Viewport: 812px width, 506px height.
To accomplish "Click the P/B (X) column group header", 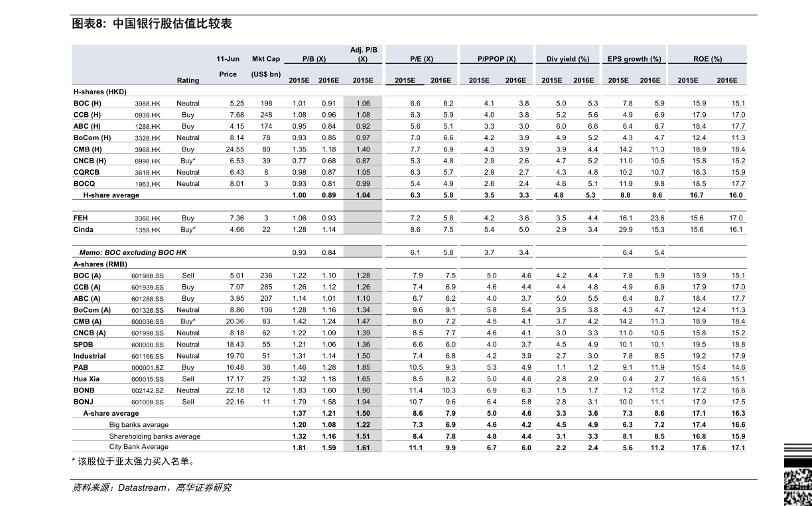I will (314, 59).
